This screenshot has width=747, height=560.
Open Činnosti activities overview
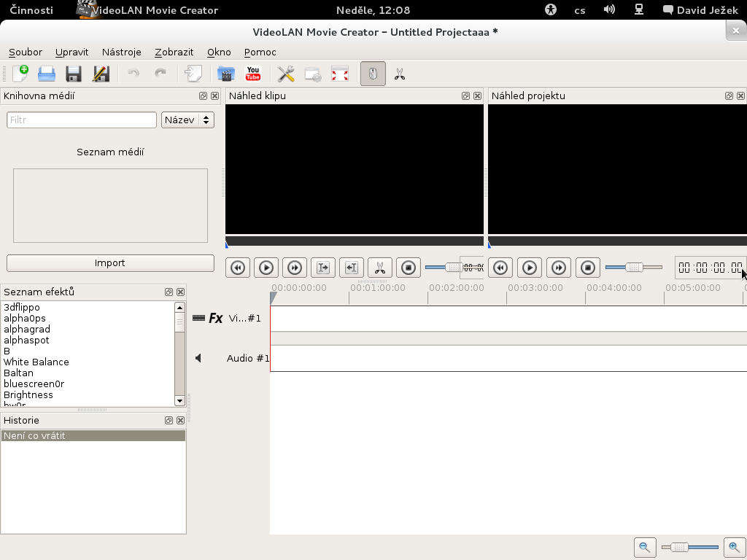tap(31, 10)
